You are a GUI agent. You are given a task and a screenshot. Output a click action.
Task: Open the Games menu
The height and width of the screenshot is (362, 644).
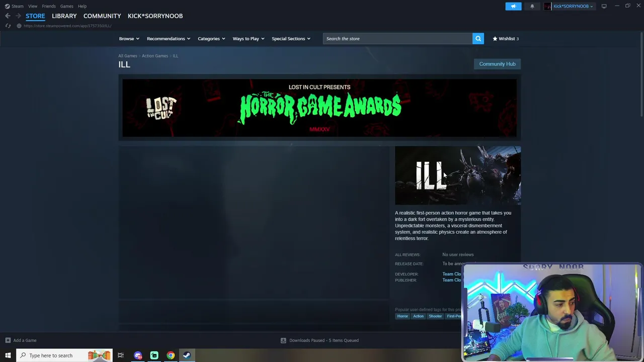tap(66, 6)
